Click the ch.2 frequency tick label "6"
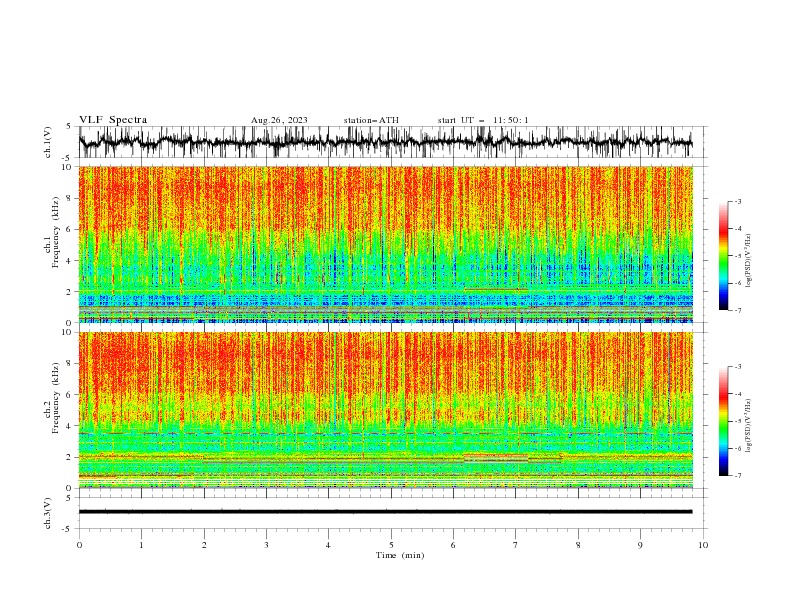 click(x=69, y=395)
